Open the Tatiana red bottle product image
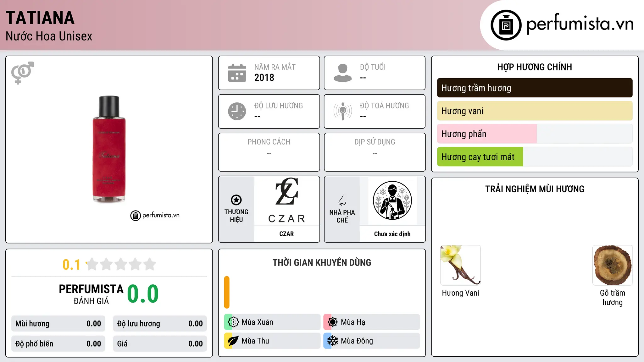The image size is (644, 362). 109,149
